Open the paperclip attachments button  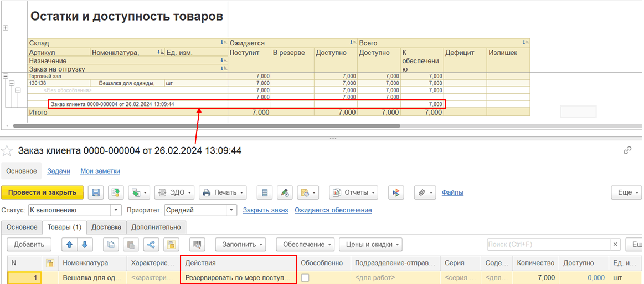425,192
